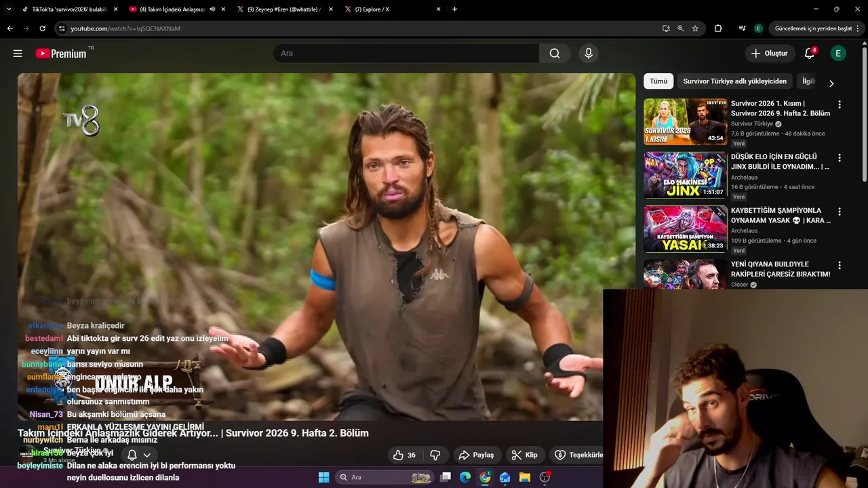Open the YouTube hamburger guide menu
The width and height of the screenshot is (868, 488).
click(x=18, y=54)
